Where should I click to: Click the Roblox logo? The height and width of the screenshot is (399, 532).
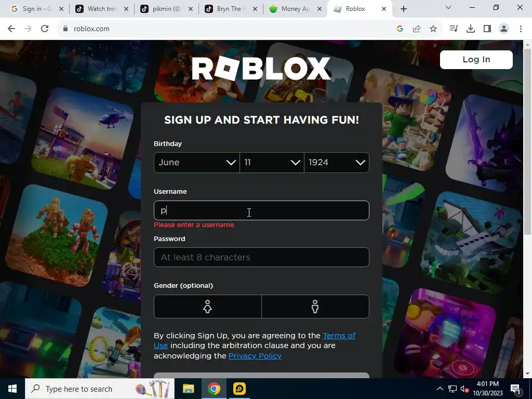(x=261, y=68)
